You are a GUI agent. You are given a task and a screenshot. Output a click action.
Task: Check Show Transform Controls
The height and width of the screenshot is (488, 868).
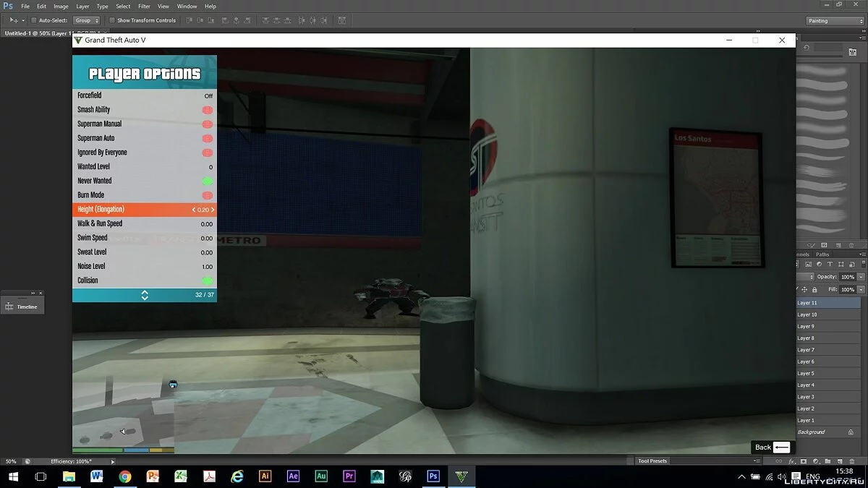click(112, 20)
